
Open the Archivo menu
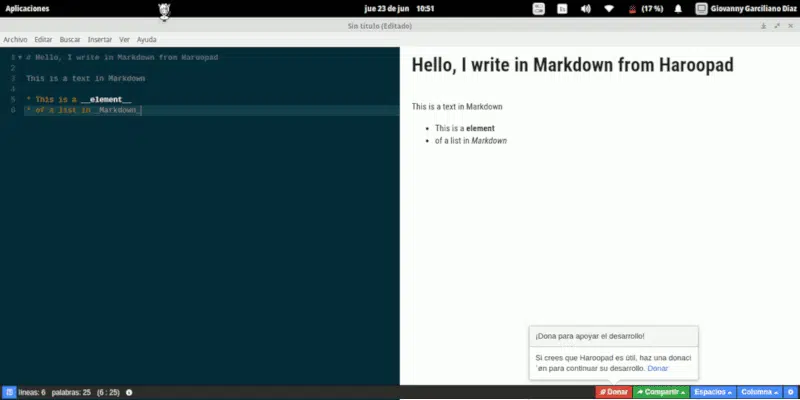pyautogui.click(x=15, y=40)
